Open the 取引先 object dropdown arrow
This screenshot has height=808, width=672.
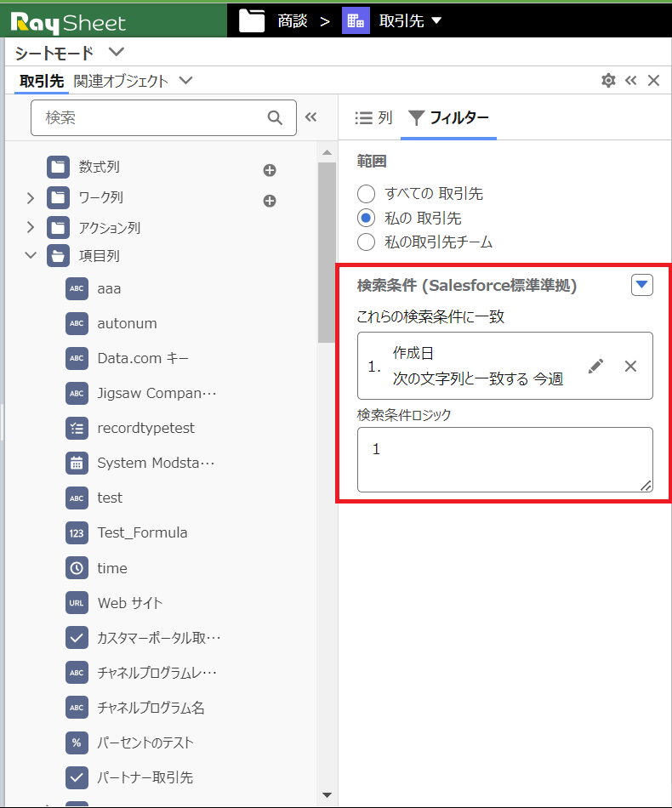click(436, 20)
